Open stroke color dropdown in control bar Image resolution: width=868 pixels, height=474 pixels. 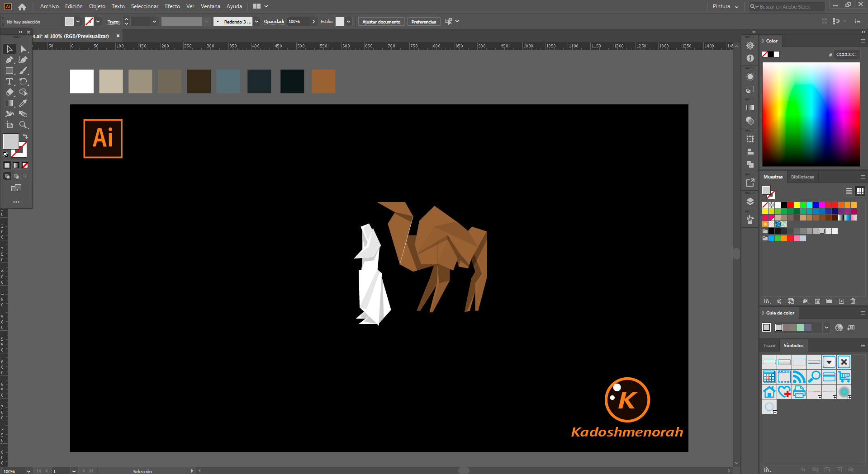pyautogui.click(x=98, y=21)
